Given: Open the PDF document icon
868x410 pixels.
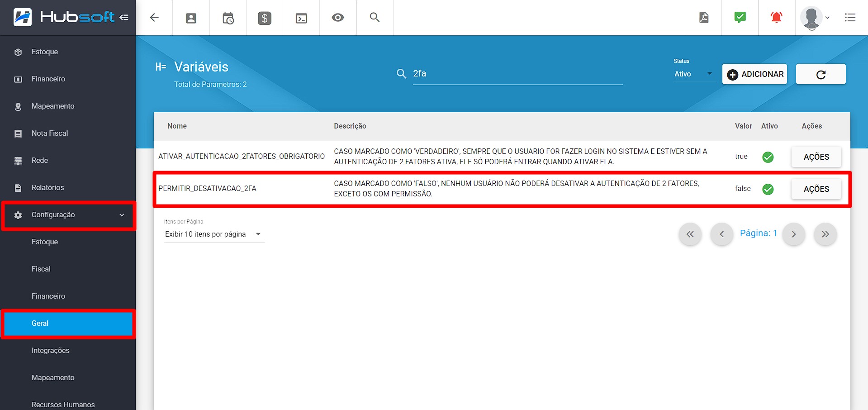Looking at the screenshot, I should (x=704, y=18).
